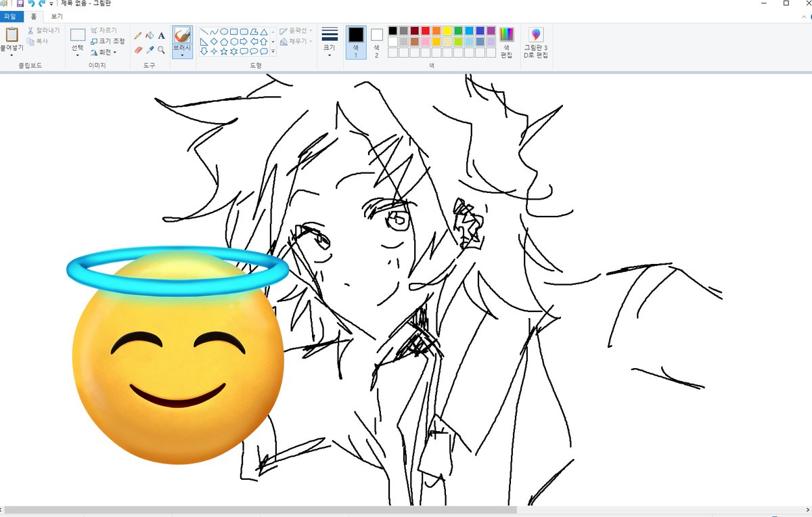The height and width of the screenshot is (517, 812).
Task: Open Customize Quick Access Toolbar arrow
Action: point(51,3)
